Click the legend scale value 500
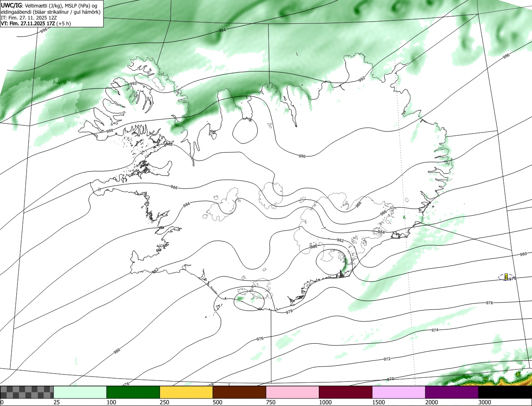Viewport: 532px width, 406px height. 217,402
